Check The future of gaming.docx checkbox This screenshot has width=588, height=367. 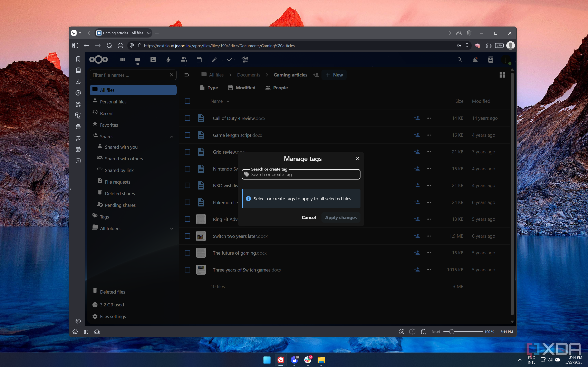pyautogui.click(x=187, y=253)
